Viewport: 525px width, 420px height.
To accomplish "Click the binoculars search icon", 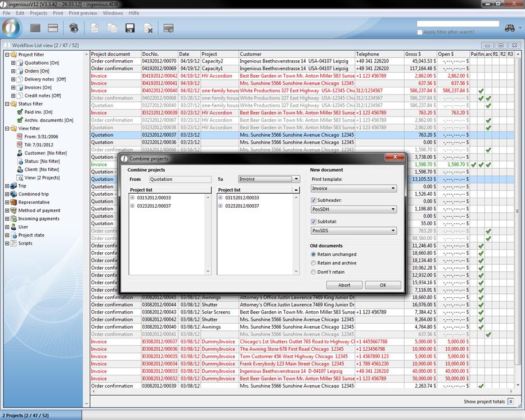I will pyautogui.click(x=510, y=28).
